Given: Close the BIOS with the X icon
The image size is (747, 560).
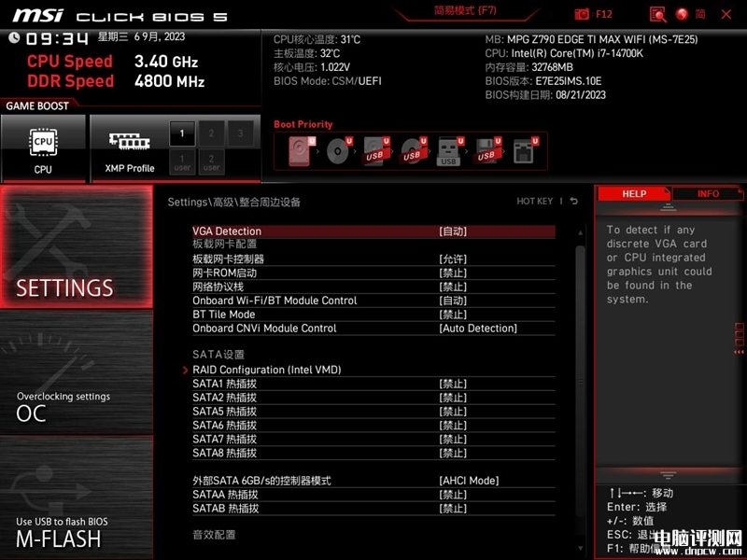Looking at the screenshot, I should click(726, 14).
